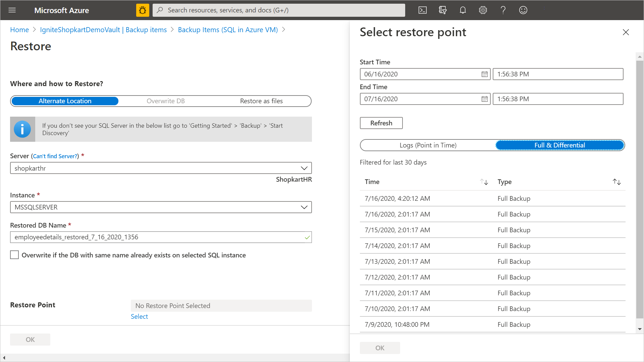Image resolution: width=644 pixels, height=362 pixels.
Task: Click the Azure feedback smiley face icon
Action: tap(523, 10)
